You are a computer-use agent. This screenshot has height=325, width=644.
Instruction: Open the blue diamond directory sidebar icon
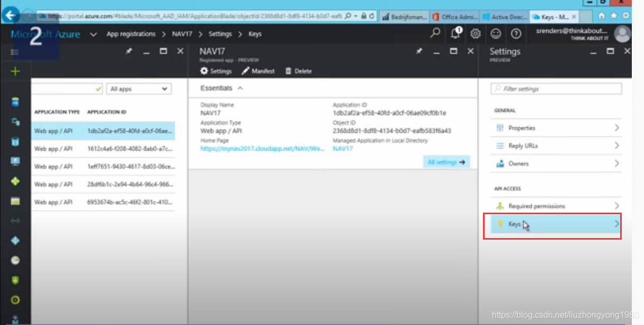pyautogui.click(x=15, y=240)
